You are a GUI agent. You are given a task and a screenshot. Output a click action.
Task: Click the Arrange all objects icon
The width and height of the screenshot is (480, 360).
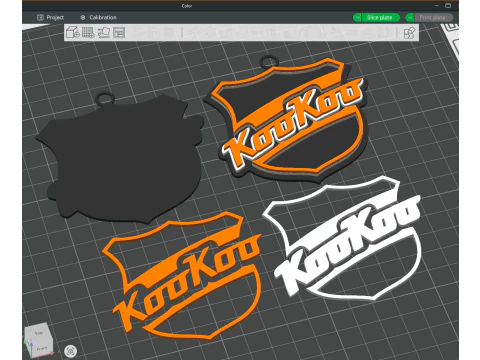119,33
